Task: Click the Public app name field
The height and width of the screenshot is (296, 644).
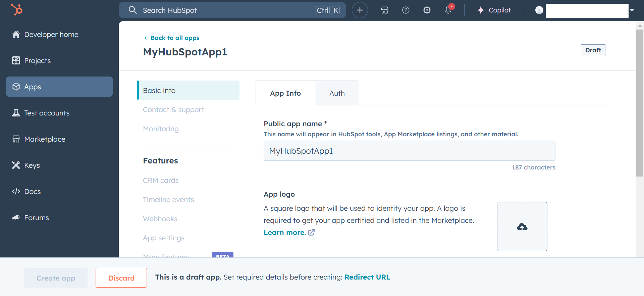Action: [x=409, y=151]
